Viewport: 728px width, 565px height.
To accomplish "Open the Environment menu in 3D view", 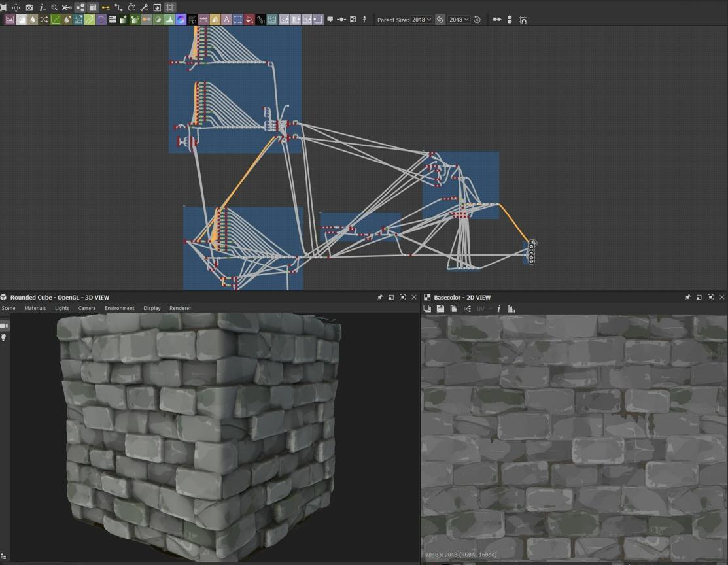I will pyautogui.click(x=119, y=308).
